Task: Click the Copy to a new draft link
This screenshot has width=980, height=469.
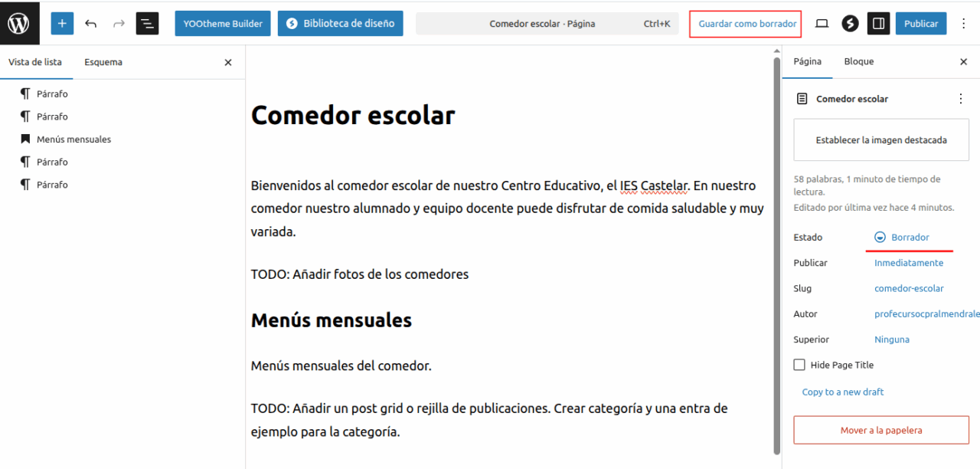Action: [842, 392]
